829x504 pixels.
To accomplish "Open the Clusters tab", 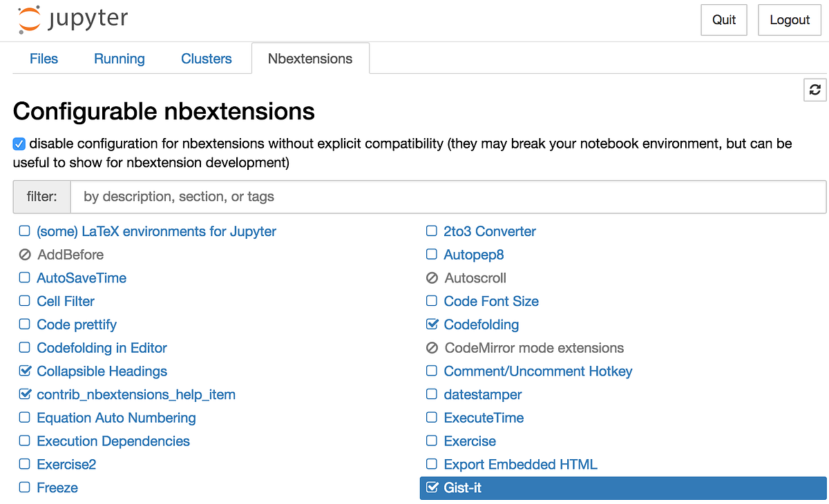I will 206,59.
